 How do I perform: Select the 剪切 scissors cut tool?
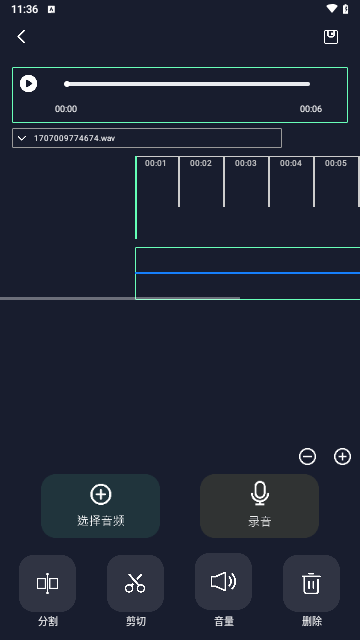135,583
